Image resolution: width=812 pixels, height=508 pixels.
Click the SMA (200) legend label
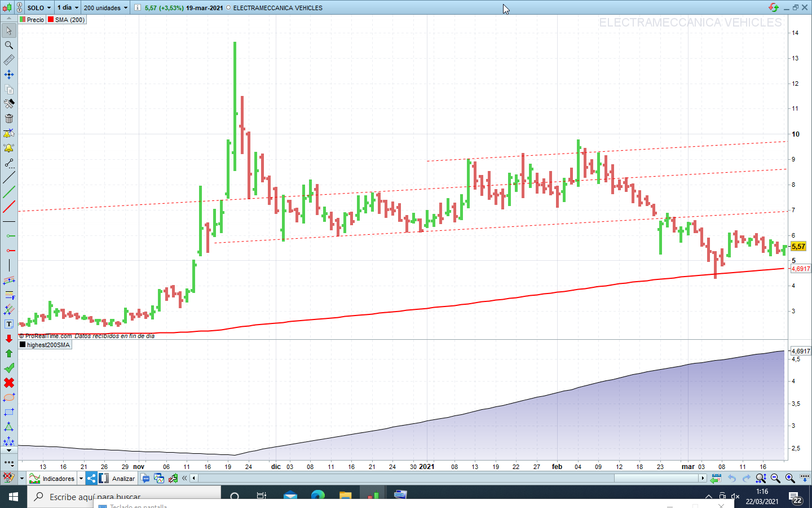click(67, 20)
